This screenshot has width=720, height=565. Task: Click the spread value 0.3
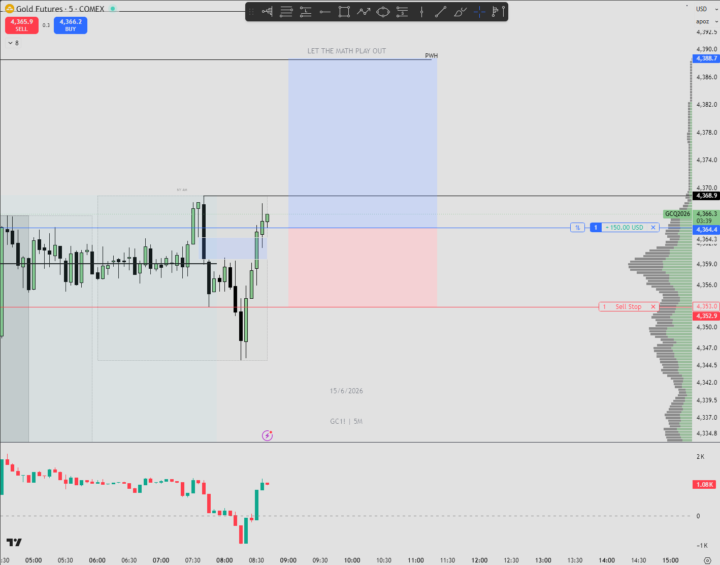click(46, 25)
